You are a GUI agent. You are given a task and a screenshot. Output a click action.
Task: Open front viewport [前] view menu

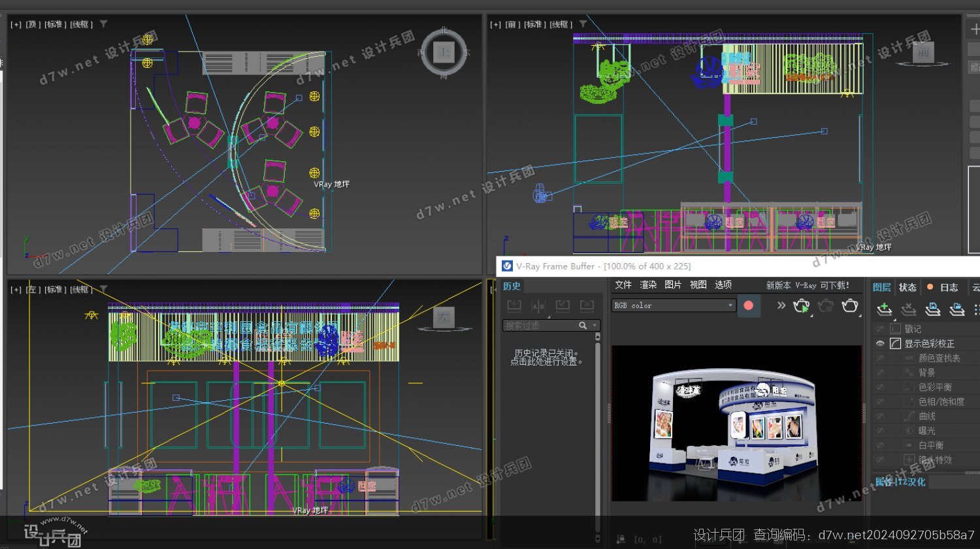[x=512, y=24]
